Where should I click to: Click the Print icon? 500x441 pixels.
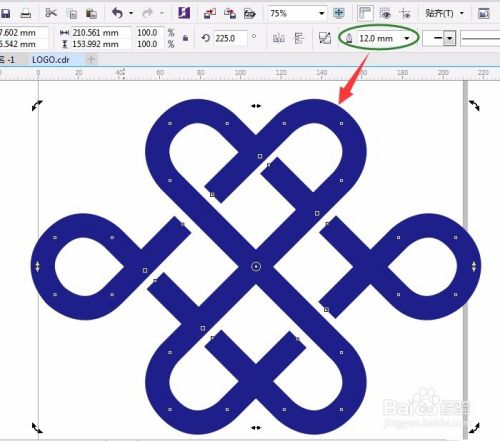coord(26,13)
